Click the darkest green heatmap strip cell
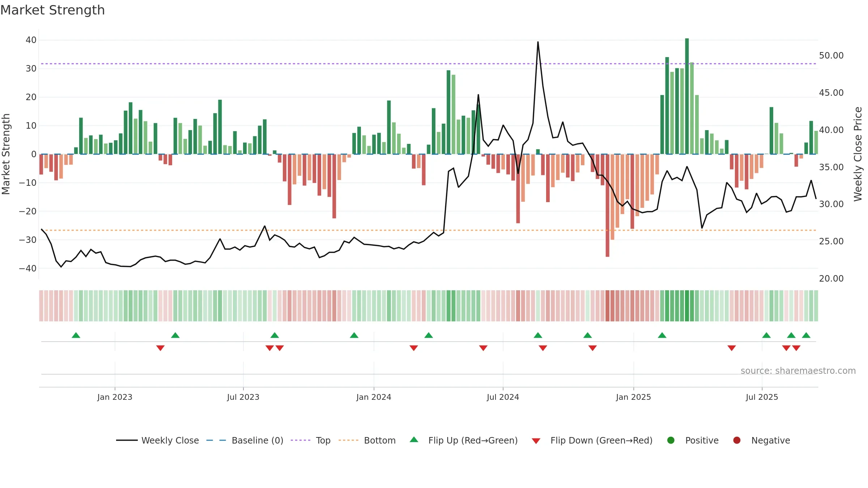Screen dimensions: 868x488 (x=687, y=306)
